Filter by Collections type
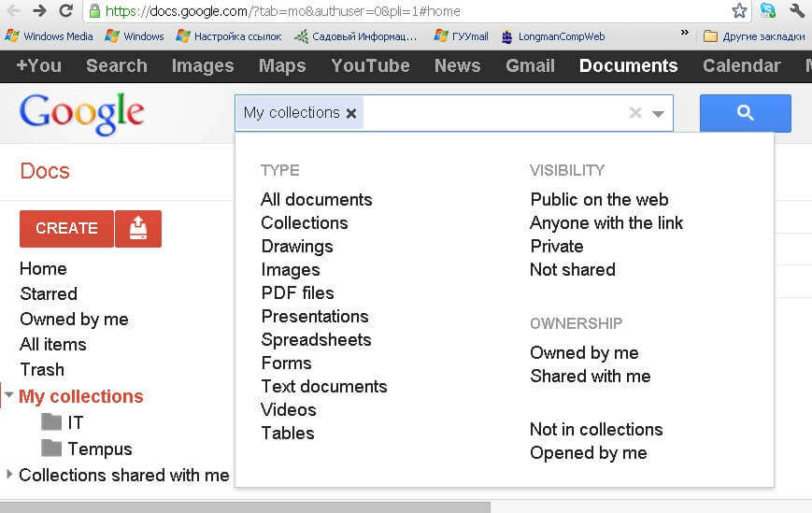Screen dimensions: 812x513 [x=305, y=223]
